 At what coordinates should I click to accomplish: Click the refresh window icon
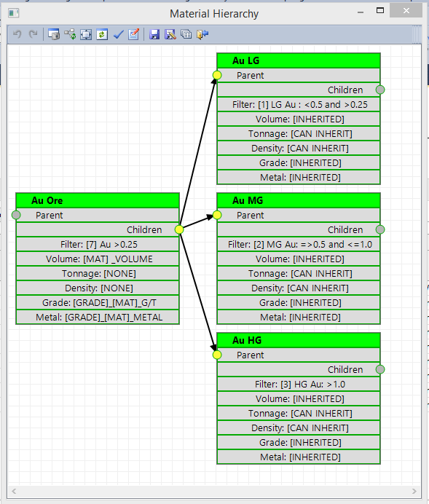click(x=102, y=34)
